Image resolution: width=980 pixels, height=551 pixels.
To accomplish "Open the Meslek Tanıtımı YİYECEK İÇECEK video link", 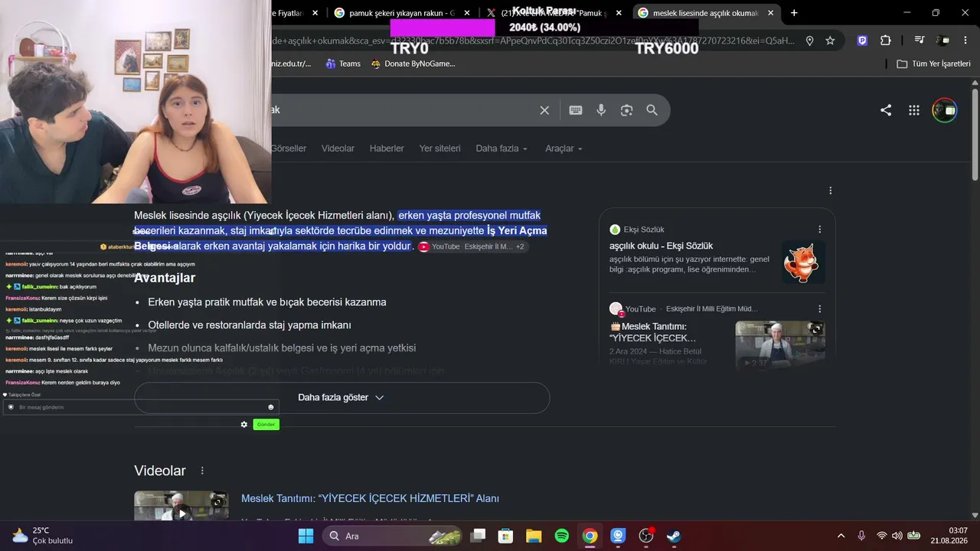I will point(370,498).
